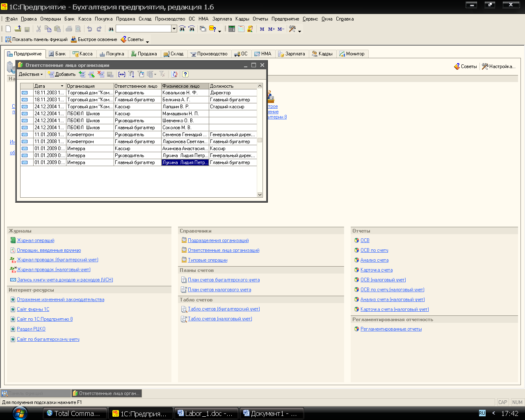525x420 pixels.
Task: Select the Мамашвили Н. П. cell
Action: pyautogui.click(x=185, y=114)
